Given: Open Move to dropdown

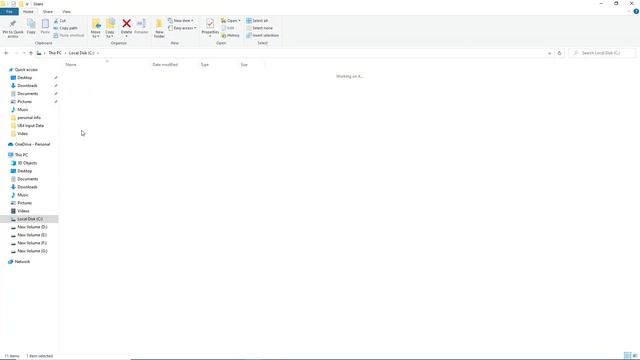Looking at the screenshot, I should pos(96,28).
